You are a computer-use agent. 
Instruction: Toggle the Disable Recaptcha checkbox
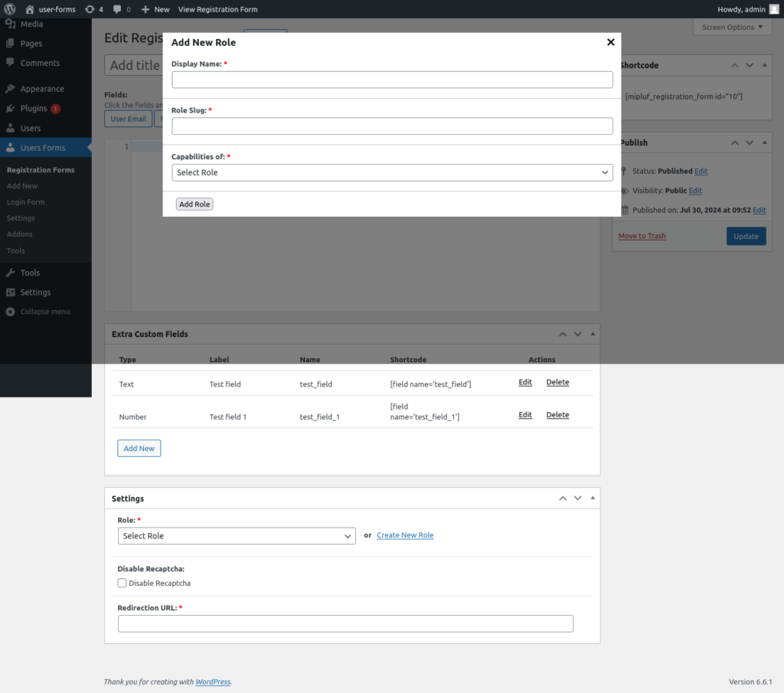click(x=122, y=583)
